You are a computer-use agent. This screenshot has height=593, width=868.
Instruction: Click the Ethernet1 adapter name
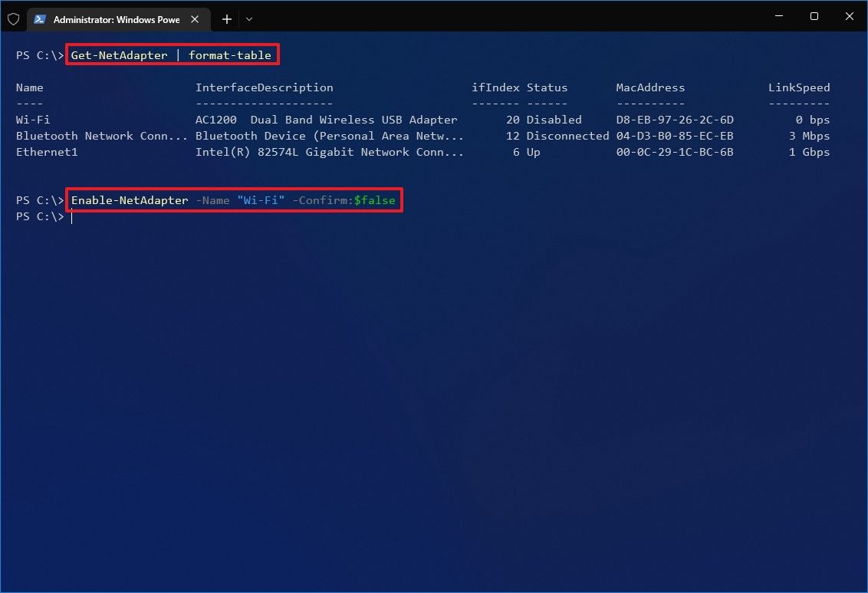click(x=47, y=152)
